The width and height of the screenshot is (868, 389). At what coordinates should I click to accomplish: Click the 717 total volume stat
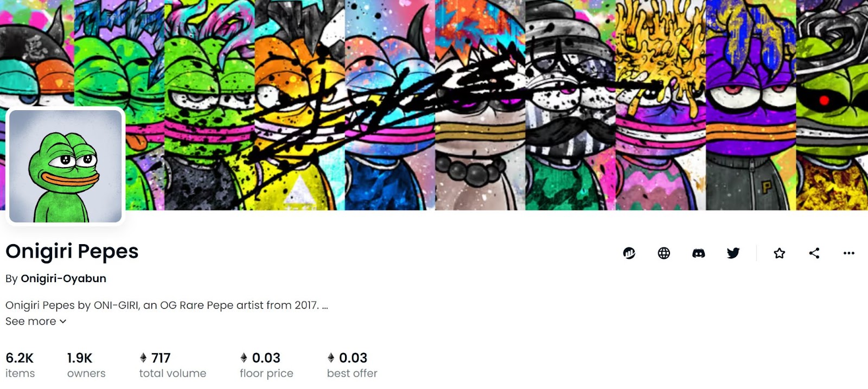tap(173, 365)
